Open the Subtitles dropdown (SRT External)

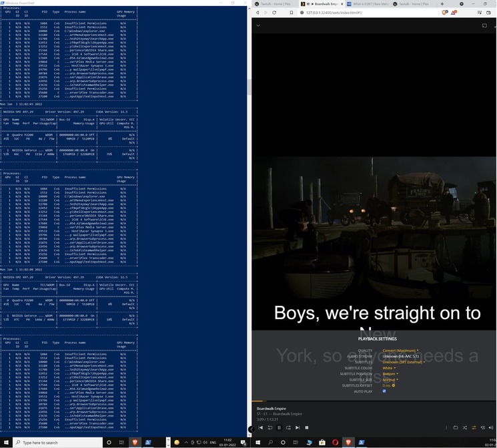pos(404,362)
